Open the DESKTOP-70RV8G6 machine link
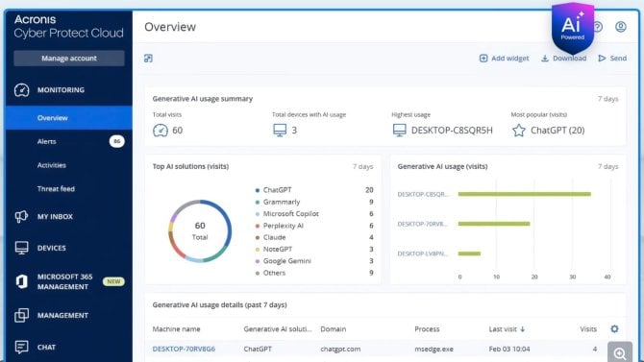Image resolution: width=644 pixels, height=362 pixels. pyautogui.click(x=184, y=349)
